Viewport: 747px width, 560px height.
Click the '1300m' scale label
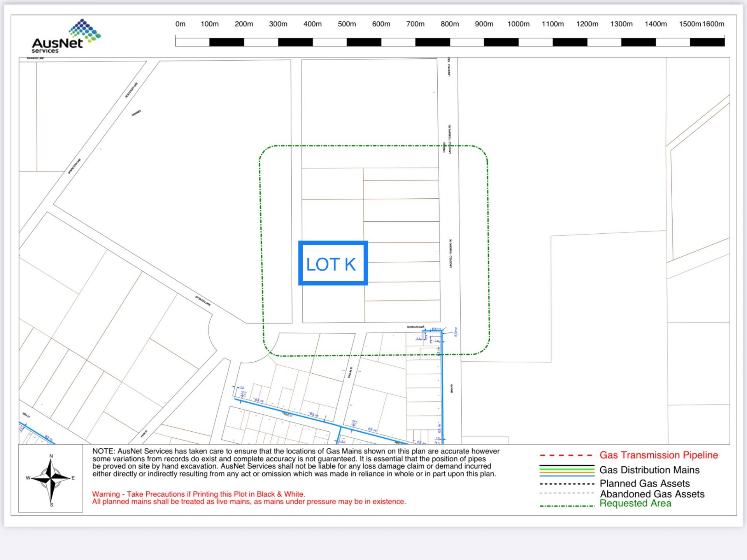coord(621,24)
